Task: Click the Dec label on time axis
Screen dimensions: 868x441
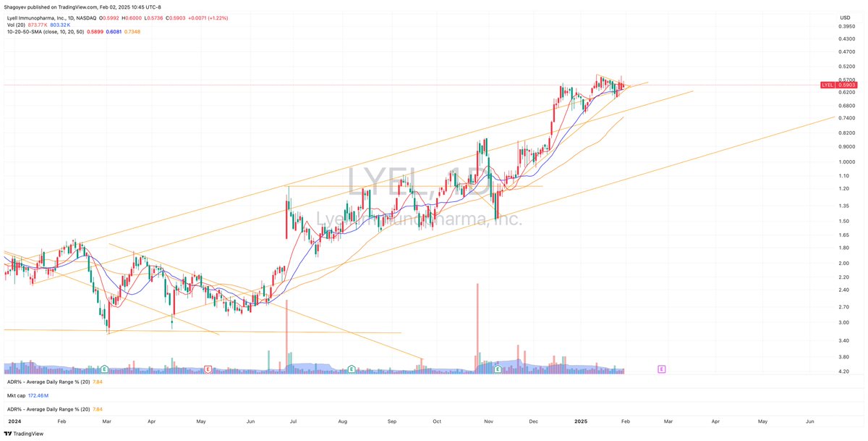Action: (x=534, y=420)
